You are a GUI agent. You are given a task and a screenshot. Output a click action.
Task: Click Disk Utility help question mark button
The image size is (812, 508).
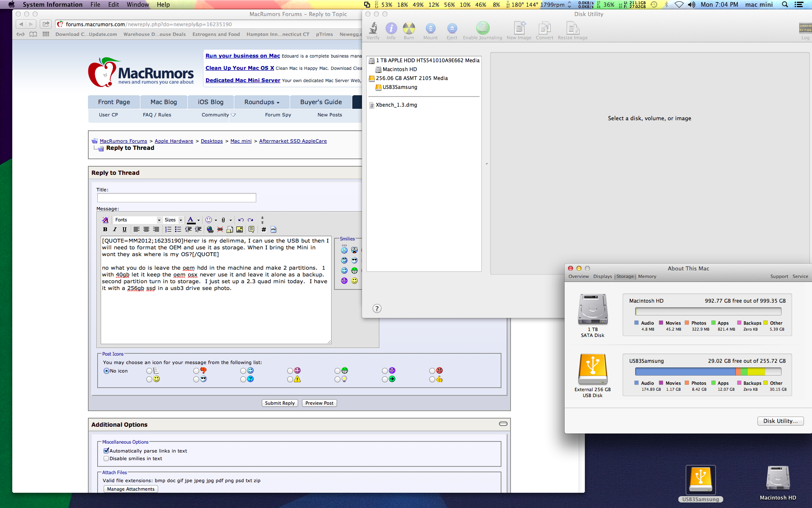[x=377, y=309]
